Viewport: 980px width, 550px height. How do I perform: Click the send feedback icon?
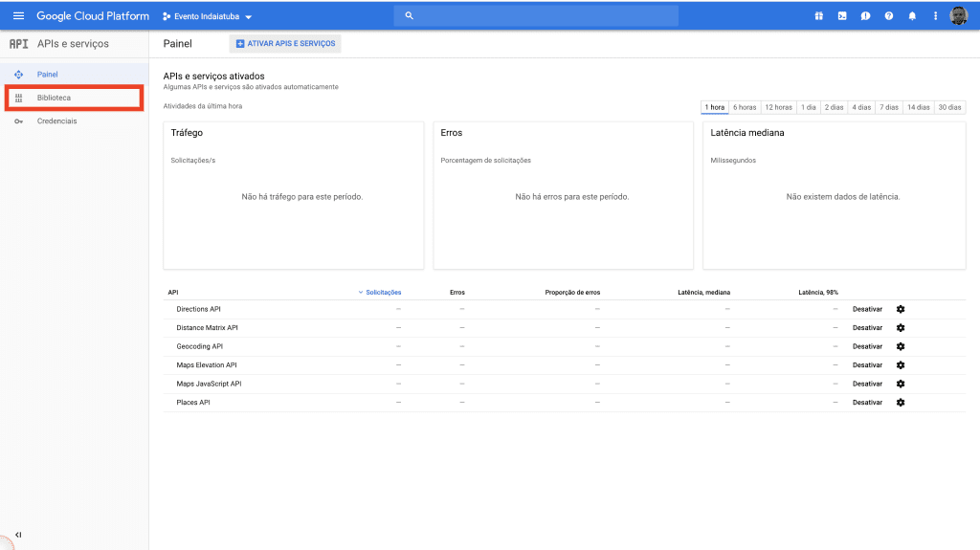click(865, 16)
